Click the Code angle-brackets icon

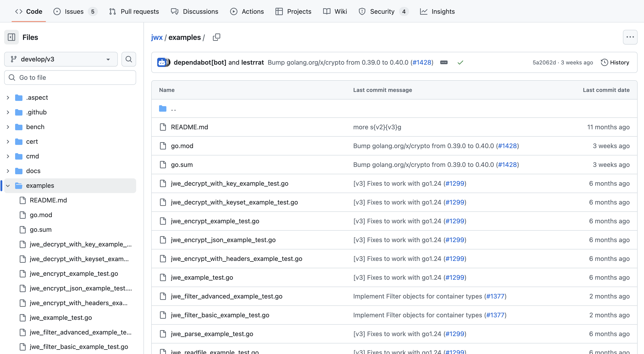click(x=19, y=11)
